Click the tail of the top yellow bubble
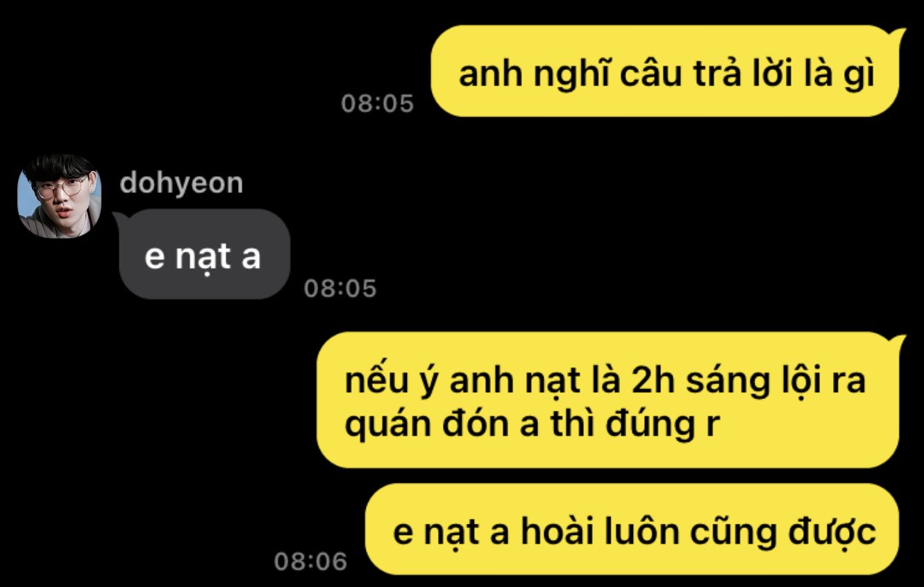The width and height of the screenshot is (924, 587). (898, 35)
